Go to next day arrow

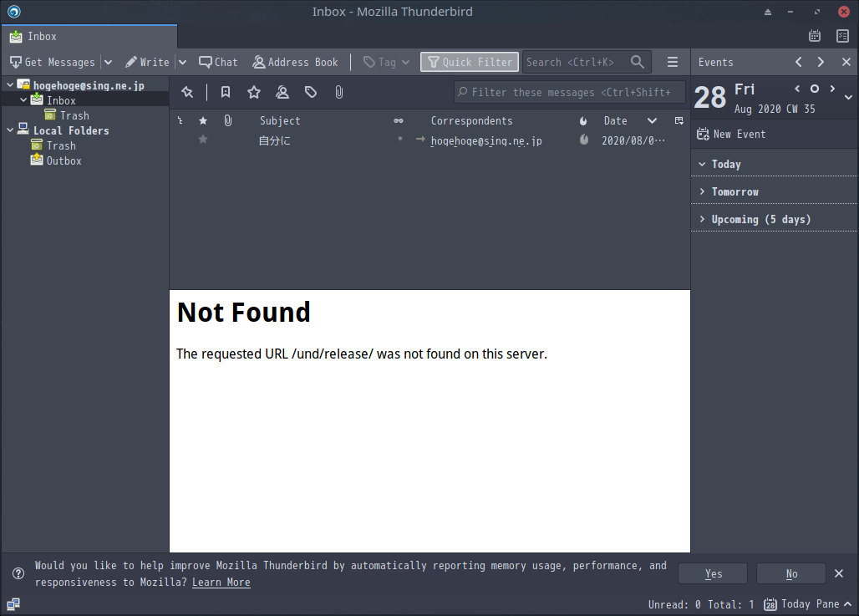(x=832, y=89)
